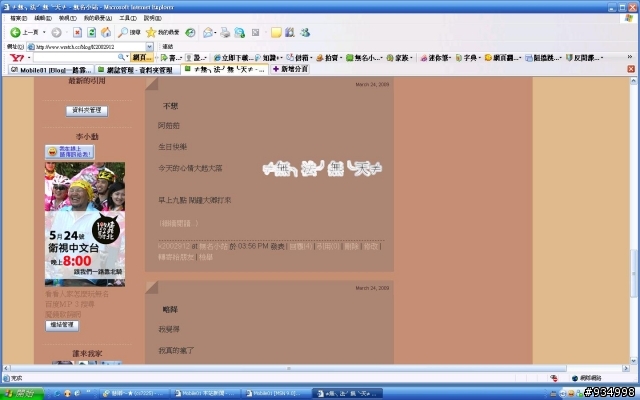640x400 pixels.
Task: Click the online message smiley badge
Action: click(69, 152)
